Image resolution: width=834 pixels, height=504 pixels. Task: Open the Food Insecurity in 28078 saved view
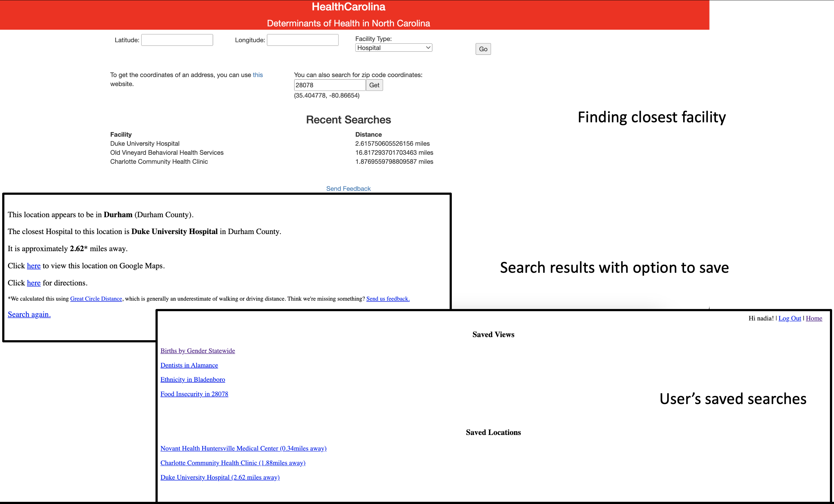194,394
